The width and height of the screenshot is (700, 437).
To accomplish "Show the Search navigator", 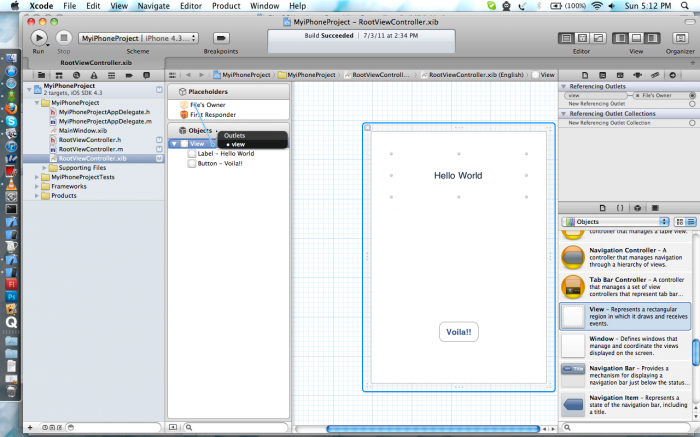I will tap(76, 75).
